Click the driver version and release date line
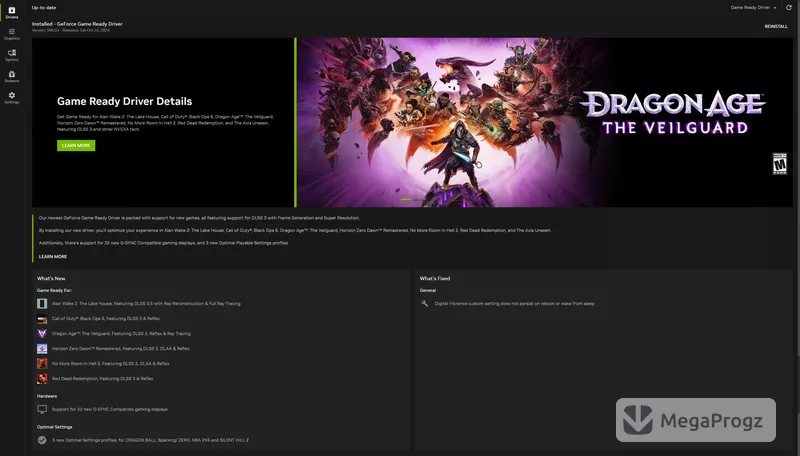This screenshot has width=800, height=456. coord(71,30)
